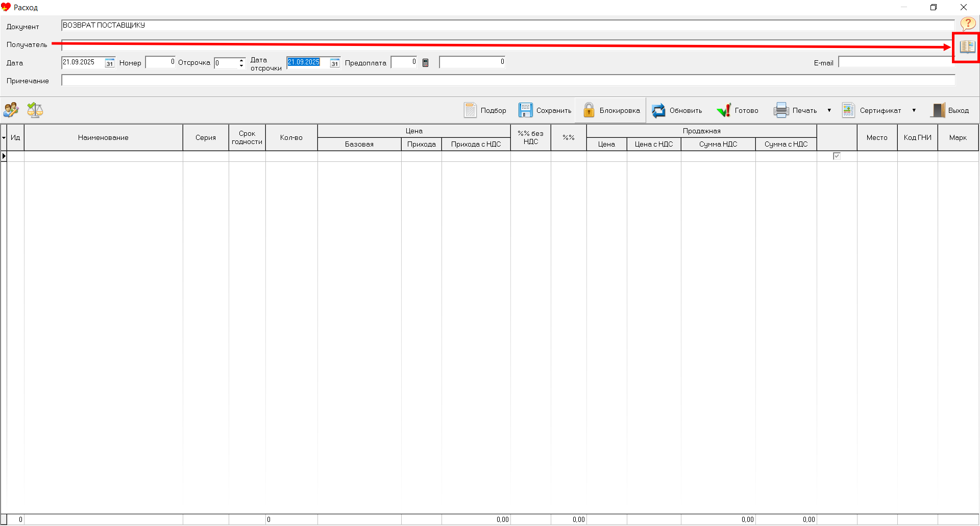This screenshot has height=526, width=980.
Task: Click the Место column header
Action: (877, 138)
